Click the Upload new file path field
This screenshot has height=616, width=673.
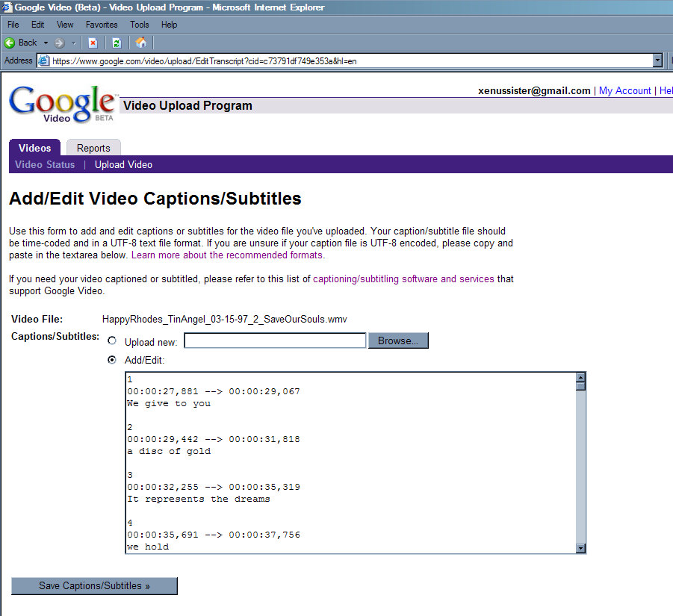[x=275, y=340]
